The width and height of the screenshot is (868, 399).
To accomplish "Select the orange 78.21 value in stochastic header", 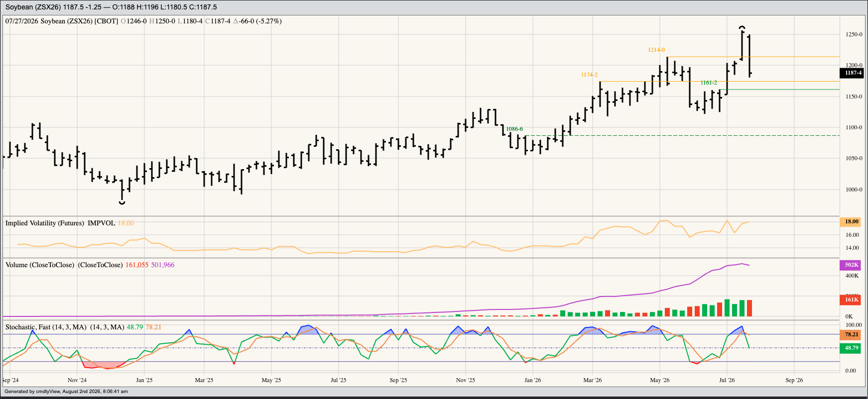I will tap(153, 327).
